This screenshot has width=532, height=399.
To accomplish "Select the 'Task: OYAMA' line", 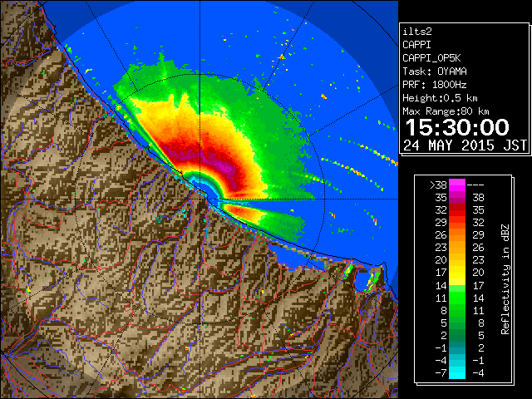I will pos(435,71).
